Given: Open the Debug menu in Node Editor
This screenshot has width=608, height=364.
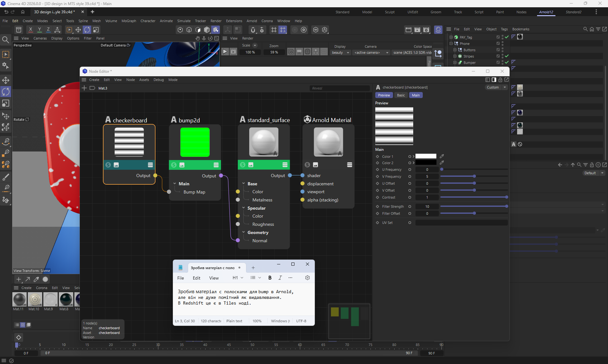Looking at the screenshot, I should [x=158, y=80].
